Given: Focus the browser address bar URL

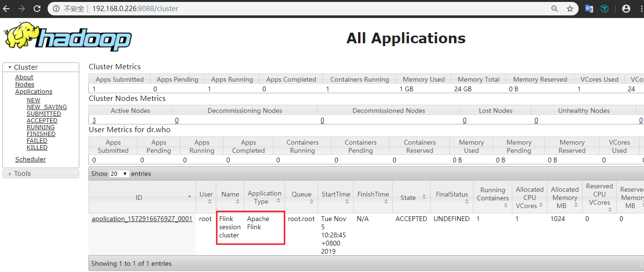Looking at the screenshot, I should tap(288, 9).
